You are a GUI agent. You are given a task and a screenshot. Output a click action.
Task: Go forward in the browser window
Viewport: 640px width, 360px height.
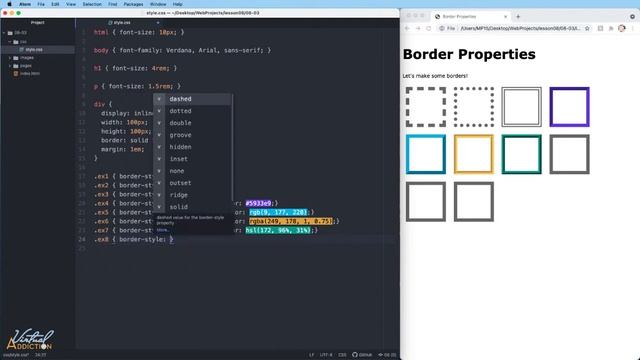[x=418, y=29]
